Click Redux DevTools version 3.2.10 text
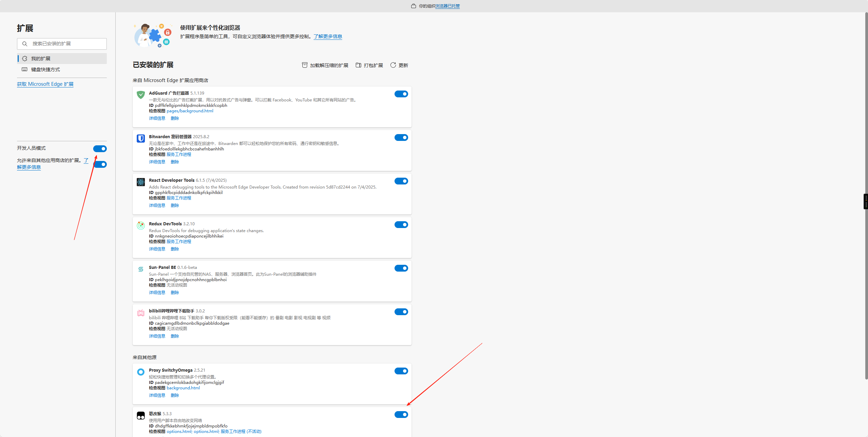Image resolution: width=868 pixels, height=437 pixels. click(189, 224)
